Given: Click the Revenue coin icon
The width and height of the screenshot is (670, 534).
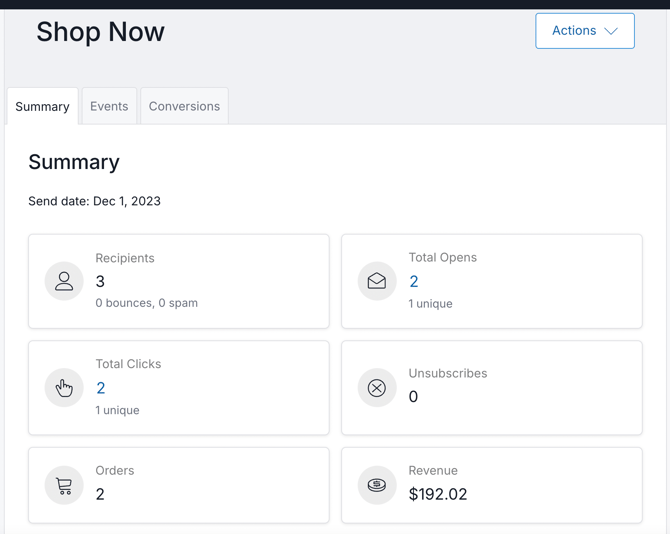Looking at the screenshot, I should point(377,485).
